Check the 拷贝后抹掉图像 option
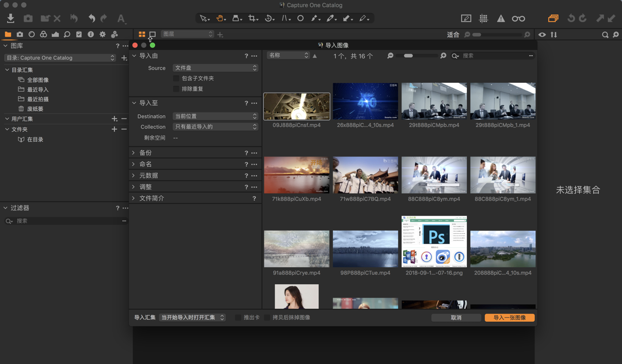This screenshot has width=622, height=364. 266,318
